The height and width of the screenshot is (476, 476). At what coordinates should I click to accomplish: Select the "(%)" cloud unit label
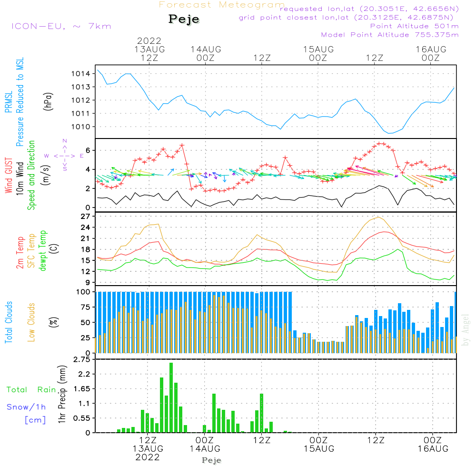[x=53, y=322]
